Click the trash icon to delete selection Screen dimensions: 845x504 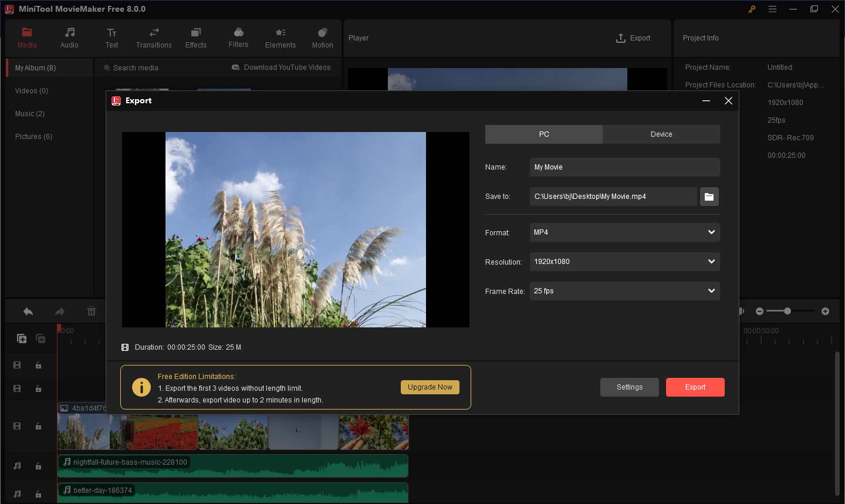coord(91,311)
